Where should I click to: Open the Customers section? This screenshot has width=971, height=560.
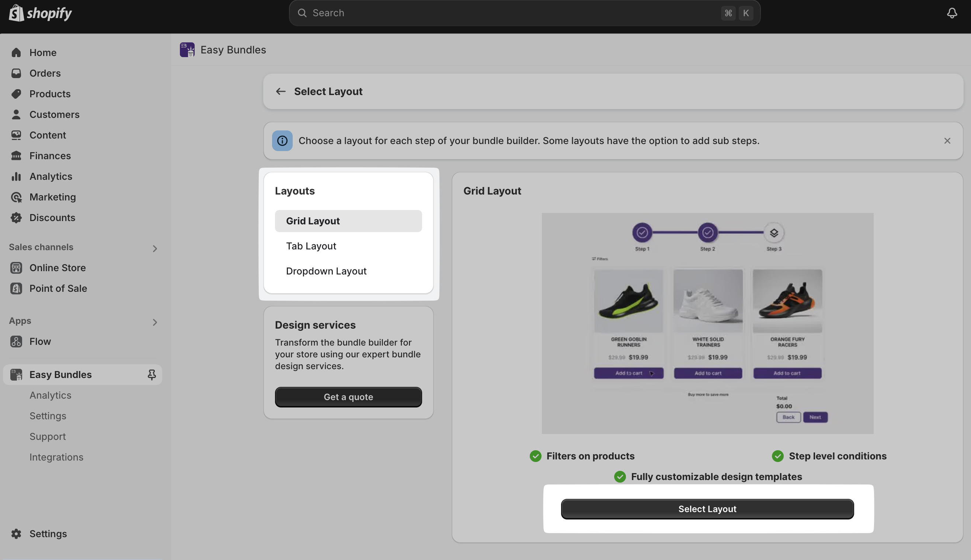click(x=54, y=114)
